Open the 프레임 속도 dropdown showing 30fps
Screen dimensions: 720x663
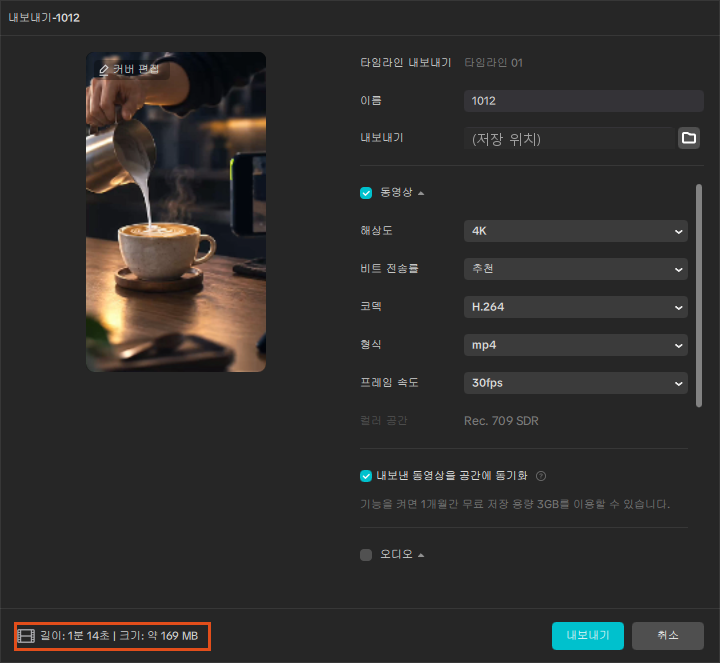pyautogui.click(x=576, y=383)
